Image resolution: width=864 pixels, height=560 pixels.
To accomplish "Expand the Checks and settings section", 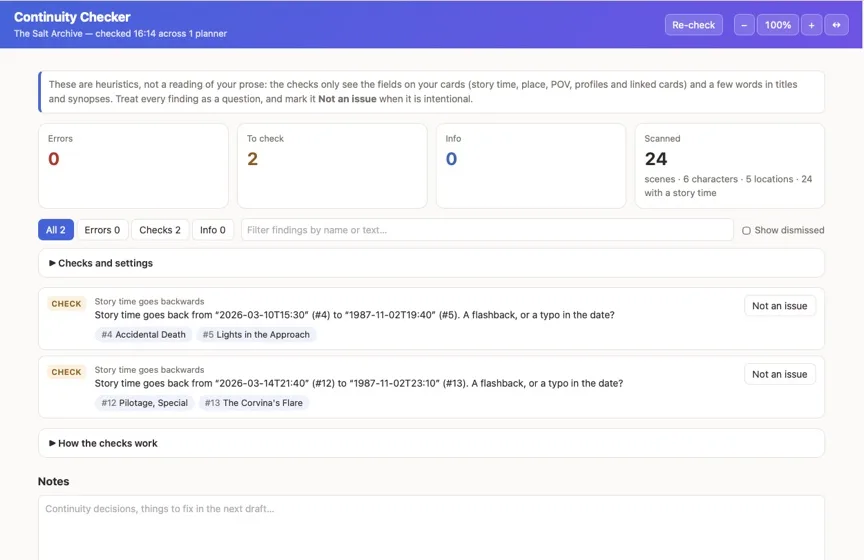I will pos(431,263).
